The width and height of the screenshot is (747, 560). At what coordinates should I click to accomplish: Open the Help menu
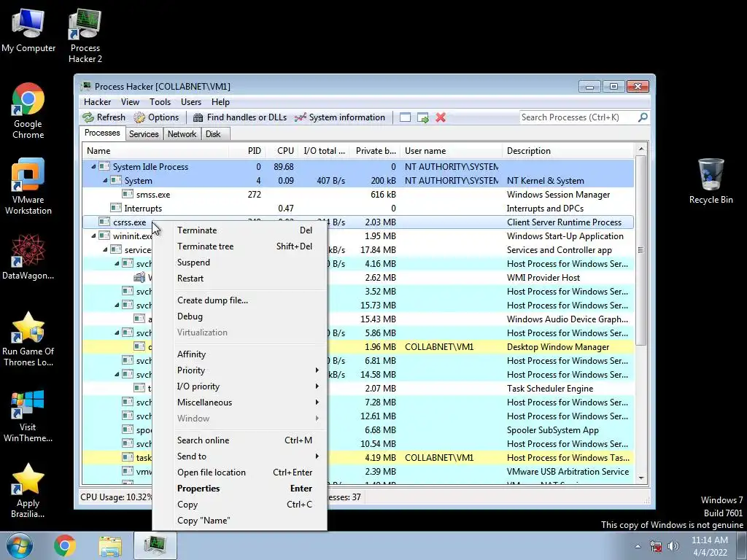click(x=220, y=102)
